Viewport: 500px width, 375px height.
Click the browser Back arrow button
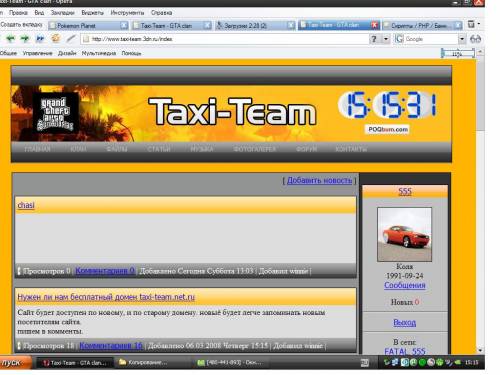pyautogui.click(x=11, y=39)
